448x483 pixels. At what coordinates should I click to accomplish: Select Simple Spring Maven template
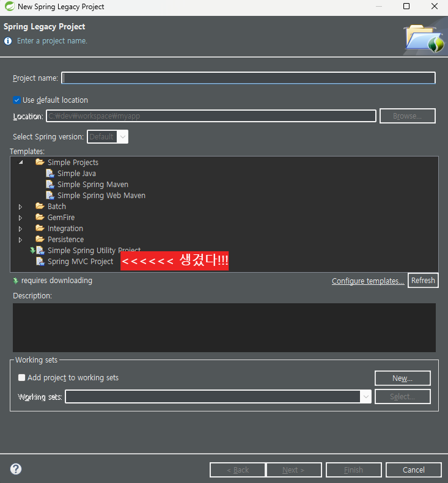pyautogui.click(x=93, y=185)
